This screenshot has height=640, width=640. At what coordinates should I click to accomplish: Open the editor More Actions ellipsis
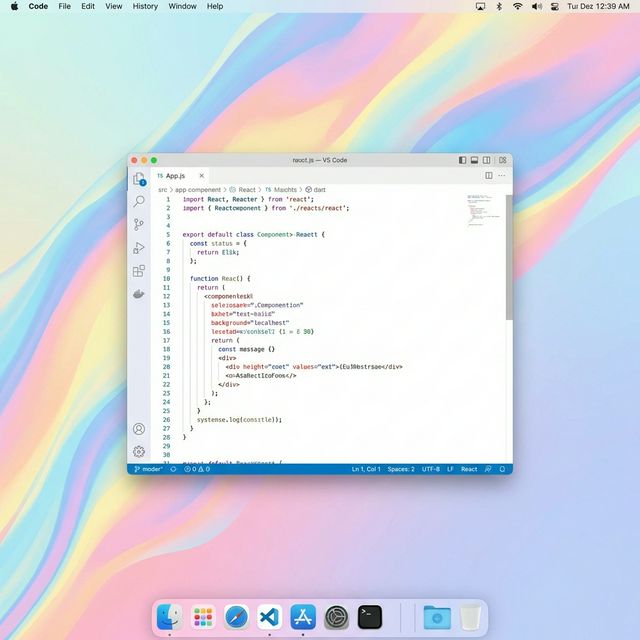click(502, 176)
